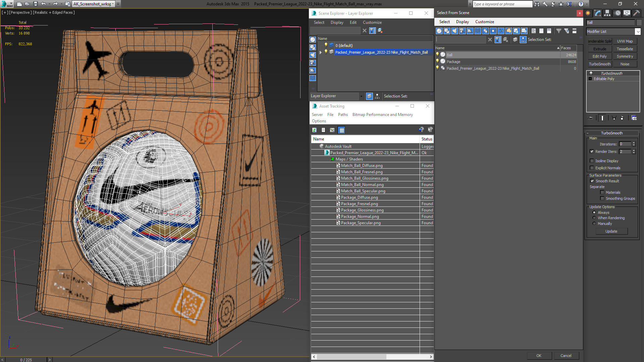The image size is (644, 362).
Task: Enable Separate by Smoothing Groups checkbox
Action: click(x=602, y=198)
